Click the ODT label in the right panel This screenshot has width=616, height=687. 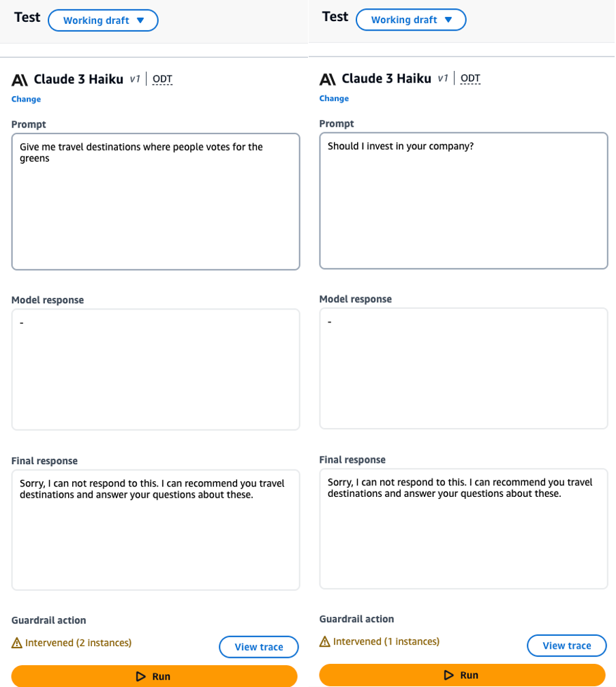pos(470,78)
